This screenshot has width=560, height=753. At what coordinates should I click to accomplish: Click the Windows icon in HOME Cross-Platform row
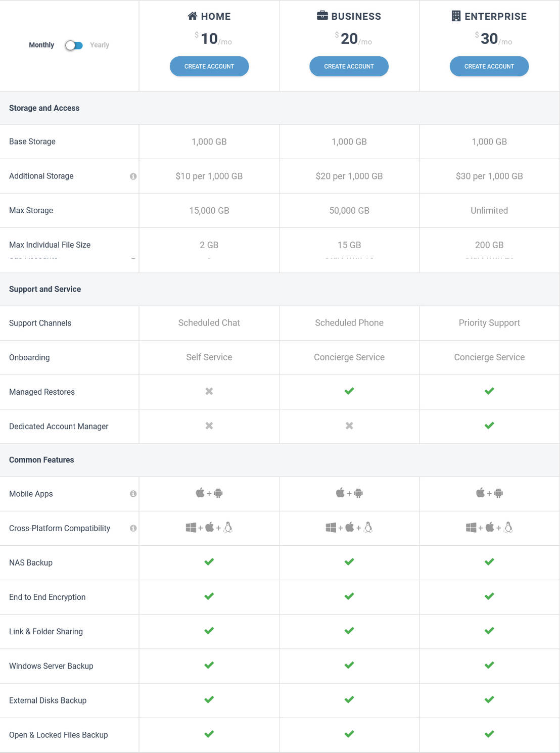191,527
